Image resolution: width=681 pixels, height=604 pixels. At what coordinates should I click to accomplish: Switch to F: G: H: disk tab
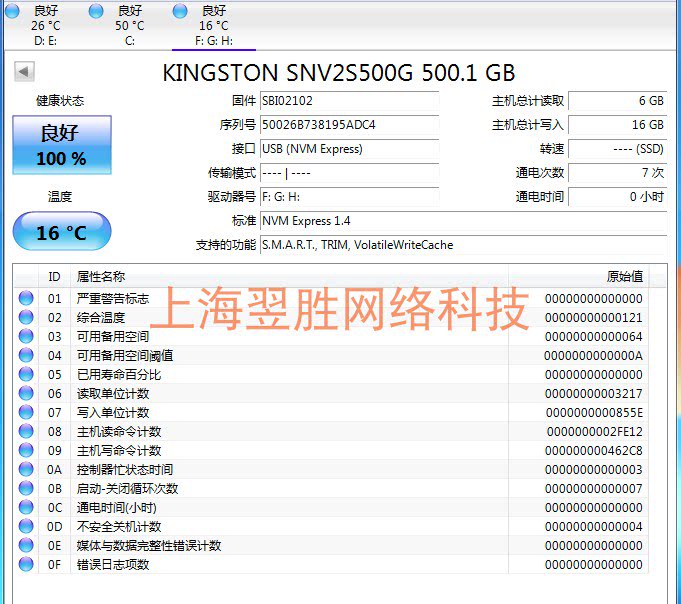coord(214,25)
